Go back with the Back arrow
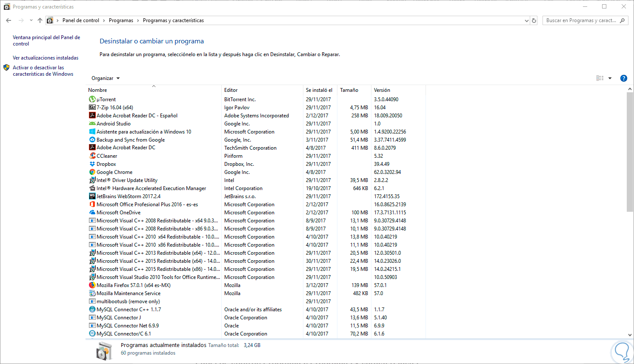Image resolution: width=634 pixels, height=364 pixels. tap(9, 20)
